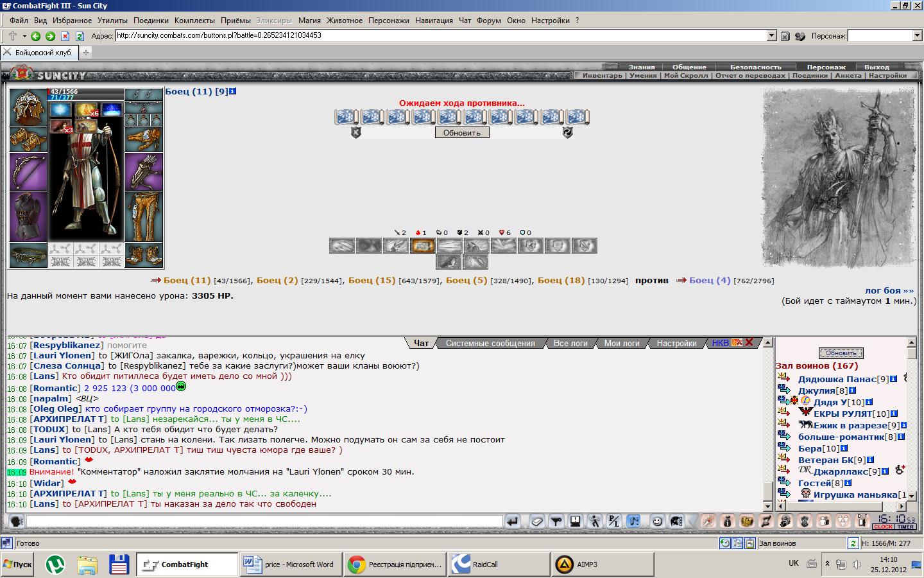
Task: Open Мой Скролл link
Action: pyautogui.click(x=686, y=75)
